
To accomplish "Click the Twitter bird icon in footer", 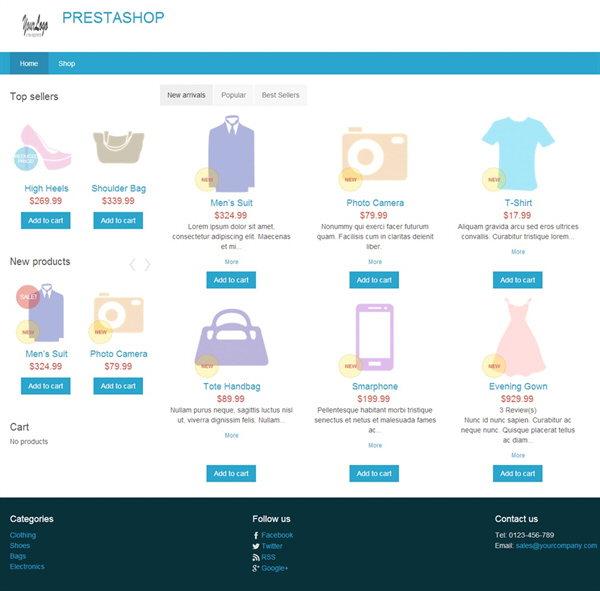I will click(x=256, y=546).
